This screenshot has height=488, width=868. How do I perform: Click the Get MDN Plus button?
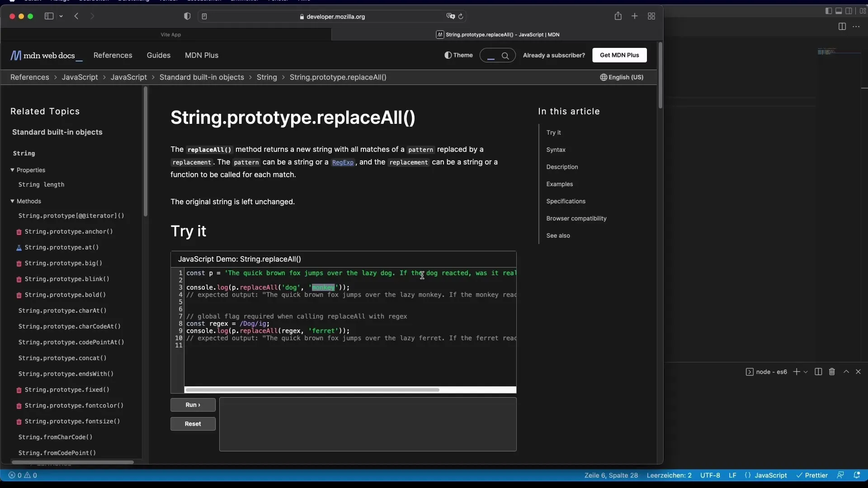click(x=619, y=55)
